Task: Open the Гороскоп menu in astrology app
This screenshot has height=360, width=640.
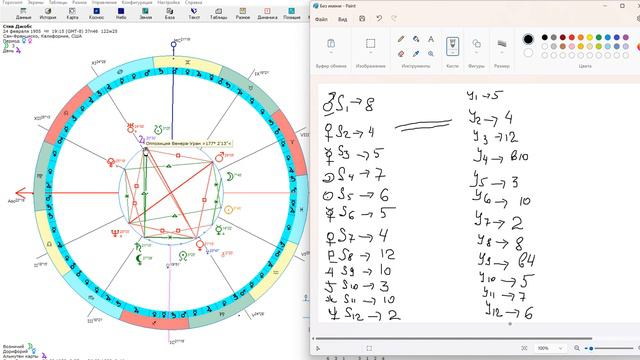Action: 12,2
